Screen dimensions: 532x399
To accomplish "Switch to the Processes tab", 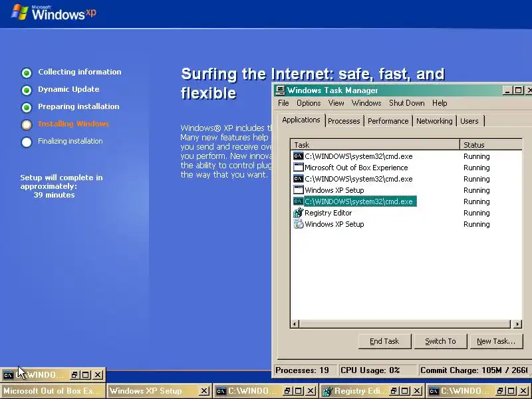I will (x=344, y=121).
